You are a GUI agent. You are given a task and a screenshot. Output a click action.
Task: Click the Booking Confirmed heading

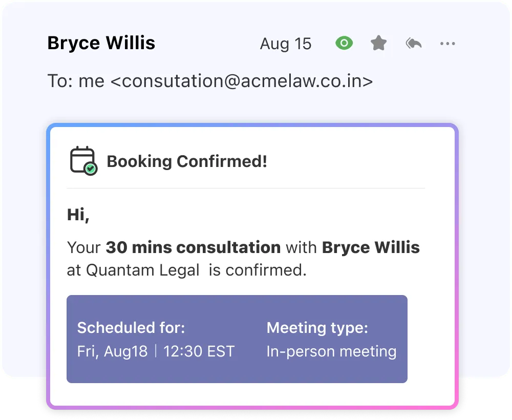[186, 161]
